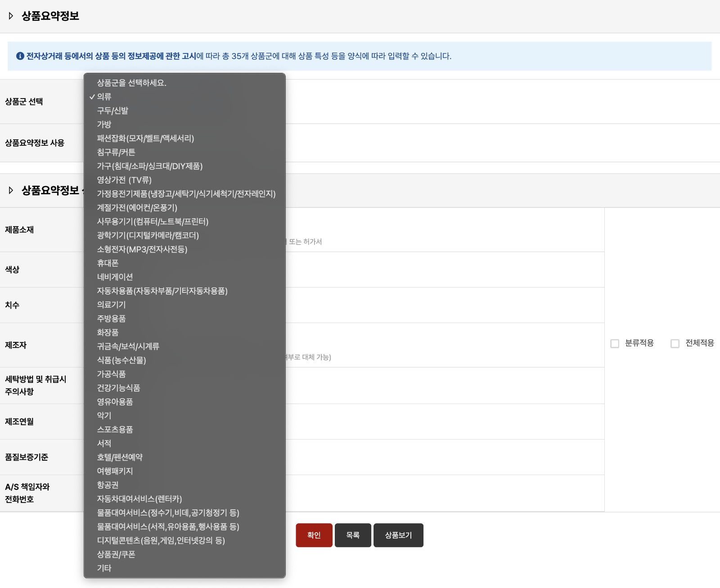
Task: Pick 영유아용품 option
Action: point(184,402)
